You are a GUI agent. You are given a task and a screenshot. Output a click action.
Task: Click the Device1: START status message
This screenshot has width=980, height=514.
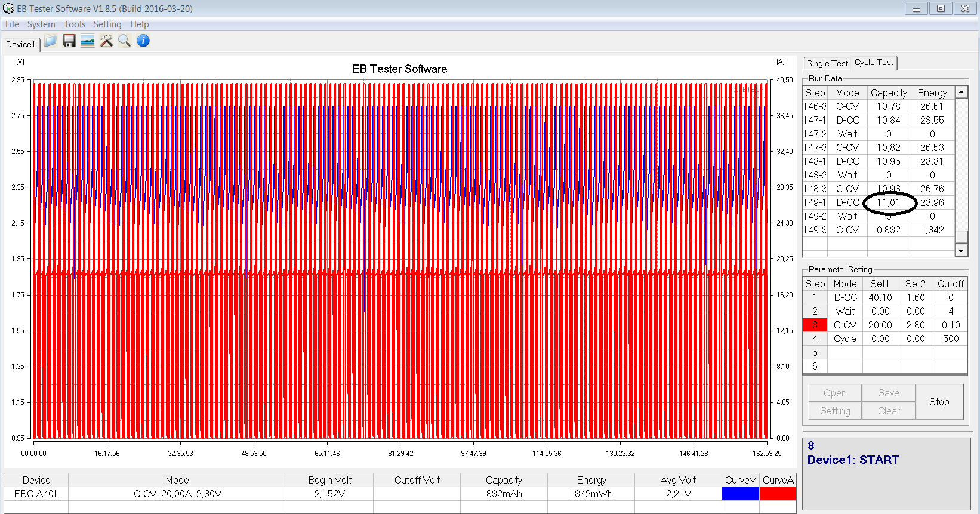pos(853,460)
